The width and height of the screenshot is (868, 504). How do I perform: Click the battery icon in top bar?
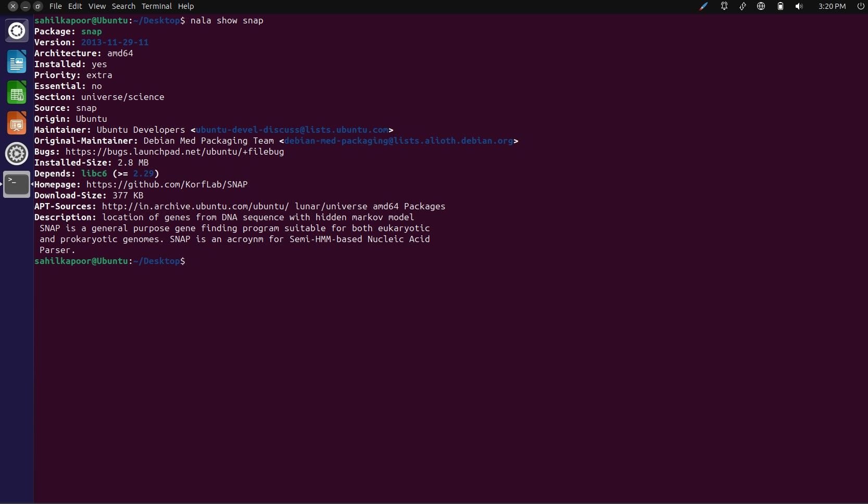tap(780, 6)
